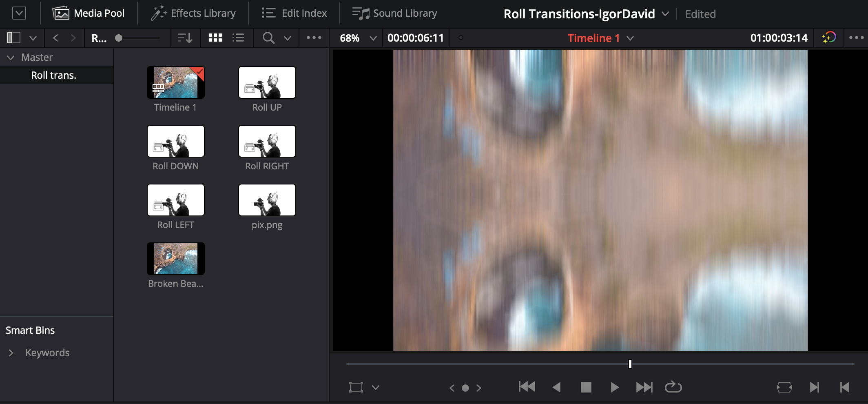Open the Edit Index panel
Viewport: 868px width, 404px height.
point(294,13)
